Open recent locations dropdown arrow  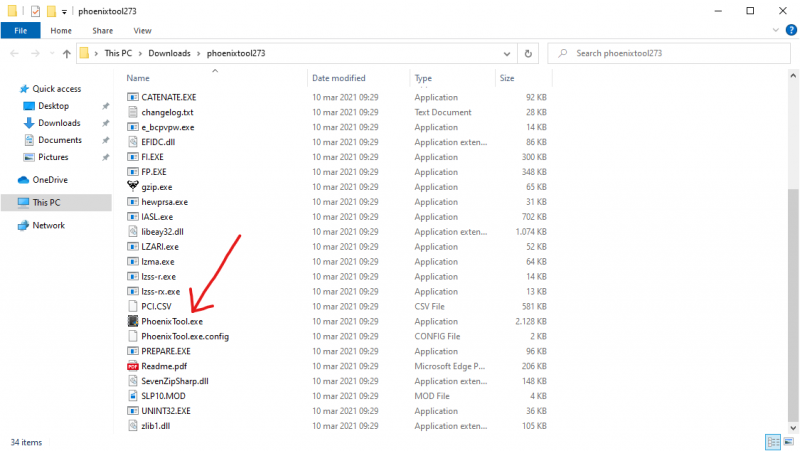coord(52,53)
